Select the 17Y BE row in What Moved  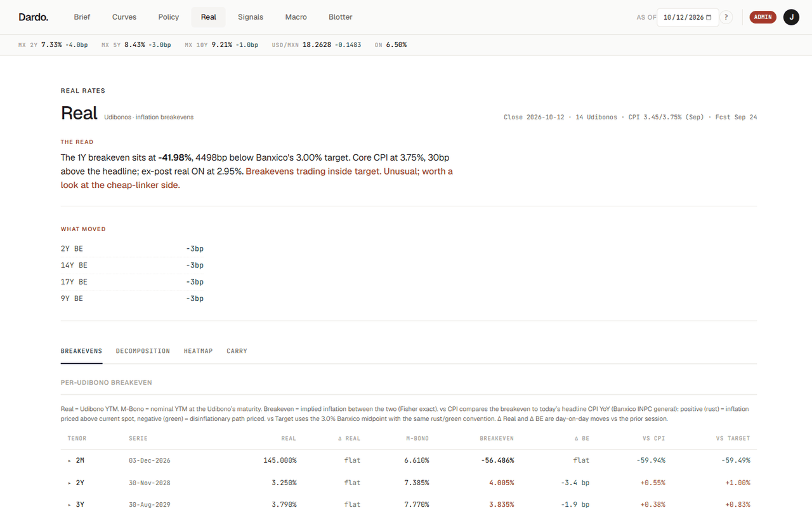point(132,282)
